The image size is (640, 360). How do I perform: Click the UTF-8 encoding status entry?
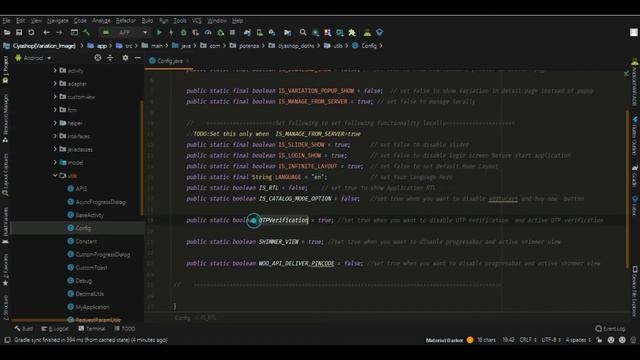point(551,340)
